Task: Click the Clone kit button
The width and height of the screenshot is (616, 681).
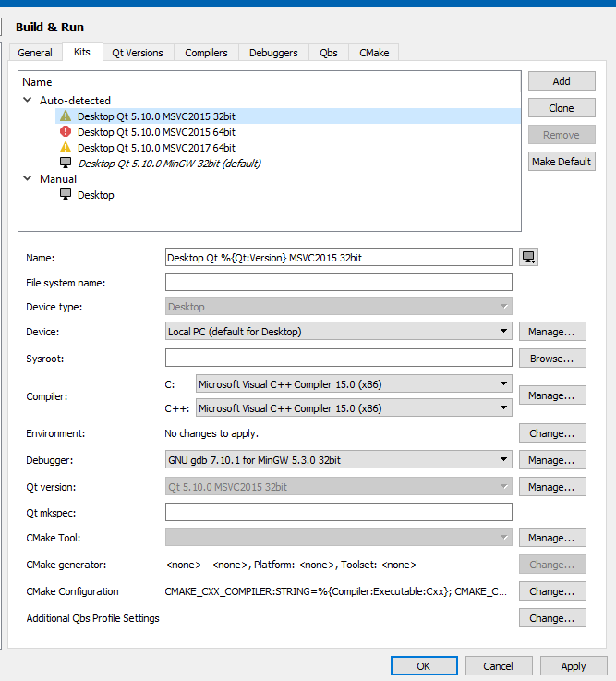Action: [562, 108]
